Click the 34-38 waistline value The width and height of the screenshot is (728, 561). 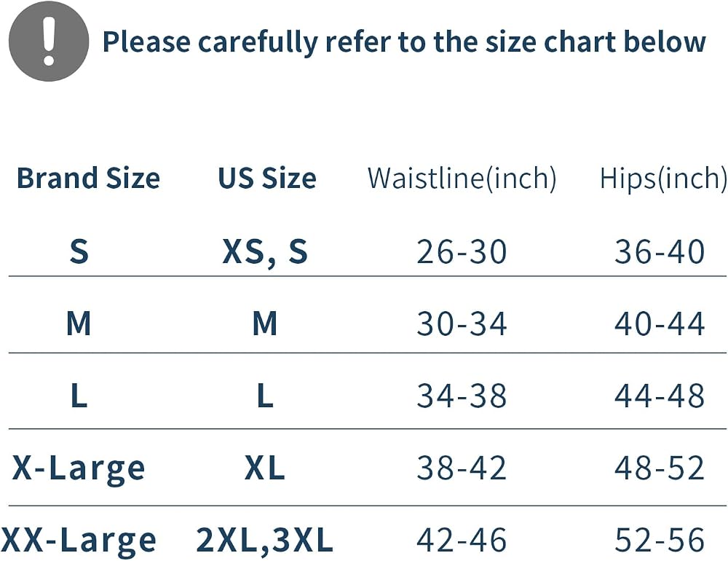462,396
